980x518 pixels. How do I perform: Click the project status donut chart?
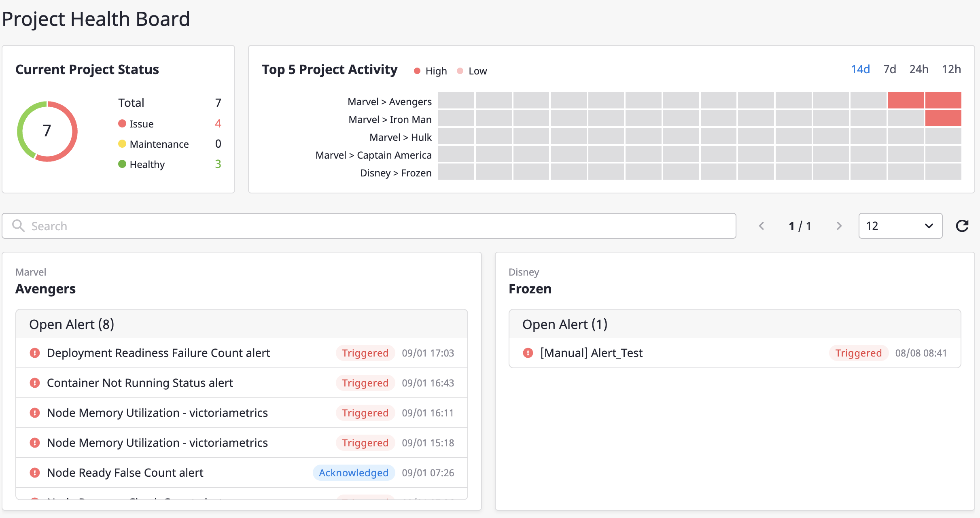click(47, 132)
